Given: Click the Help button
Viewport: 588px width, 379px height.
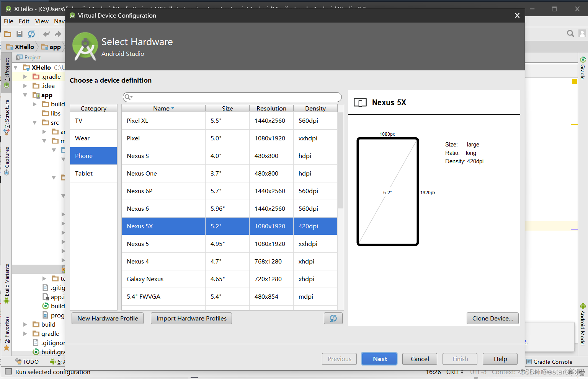Looking at the screenshot, I should point(500,359).
